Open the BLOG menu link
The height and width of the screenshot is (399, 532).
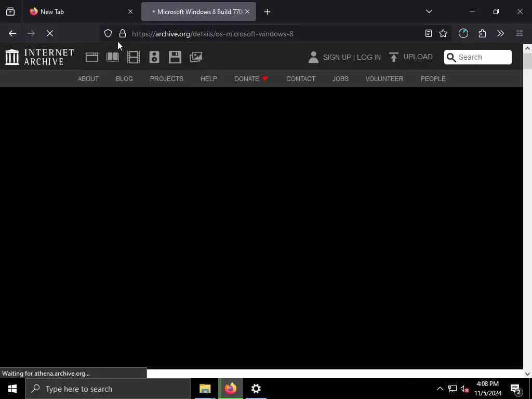(124, 79)
